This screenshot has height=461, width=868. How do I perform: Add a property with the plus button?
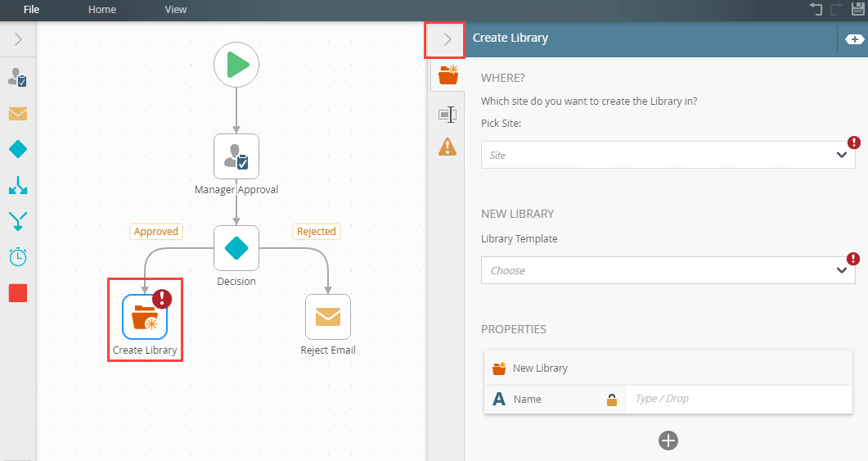(668, 441)
